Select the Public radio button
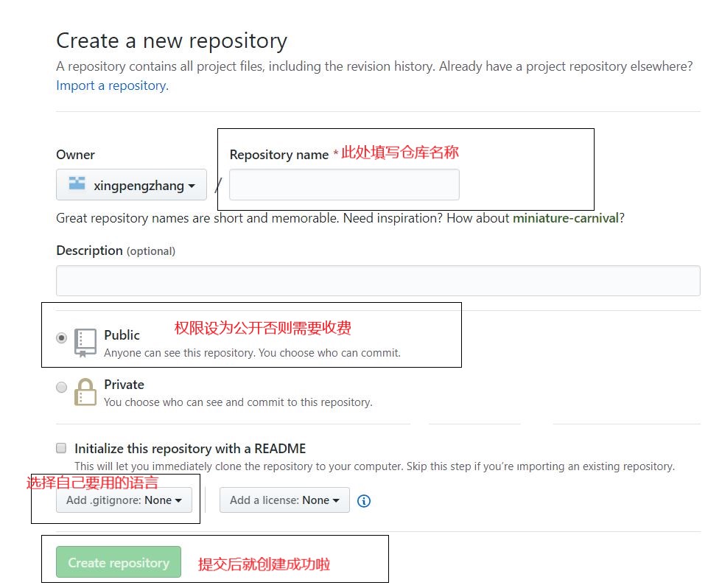This screenshot has width=722, height=588. pyautogui.click(x=62, y=338)
